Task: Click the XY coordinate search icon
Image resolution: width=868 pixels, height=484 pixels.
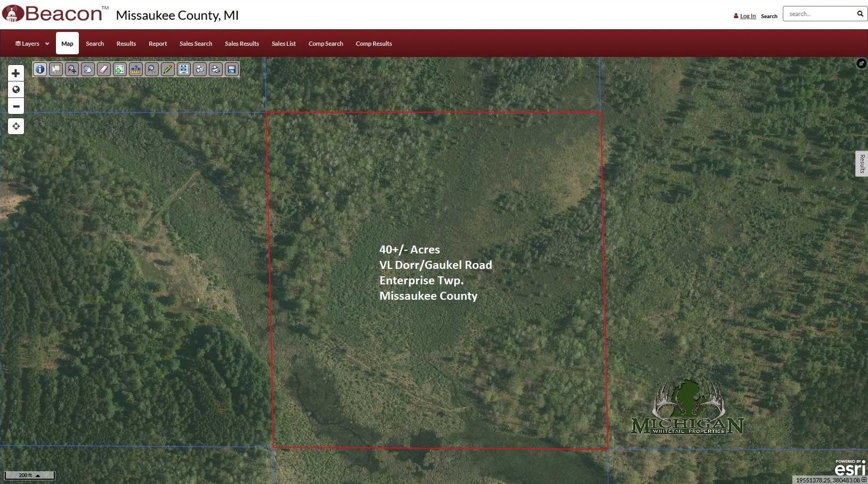Action: click(x=151, y=69)
